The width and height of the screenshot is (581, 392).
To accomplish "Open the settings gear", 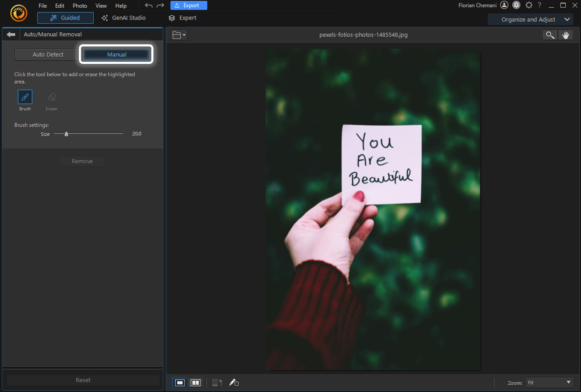I will (529, 5).
